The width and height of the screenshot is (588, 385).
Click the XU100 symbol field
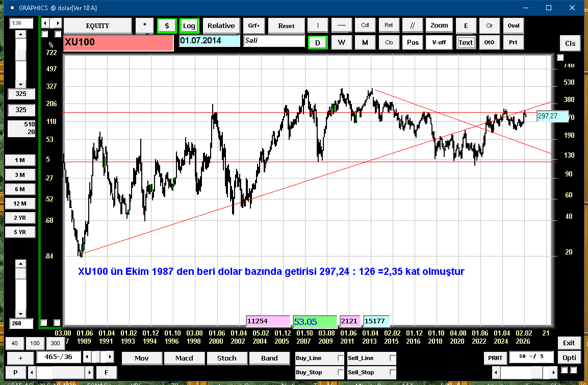(x=118, y=43)
